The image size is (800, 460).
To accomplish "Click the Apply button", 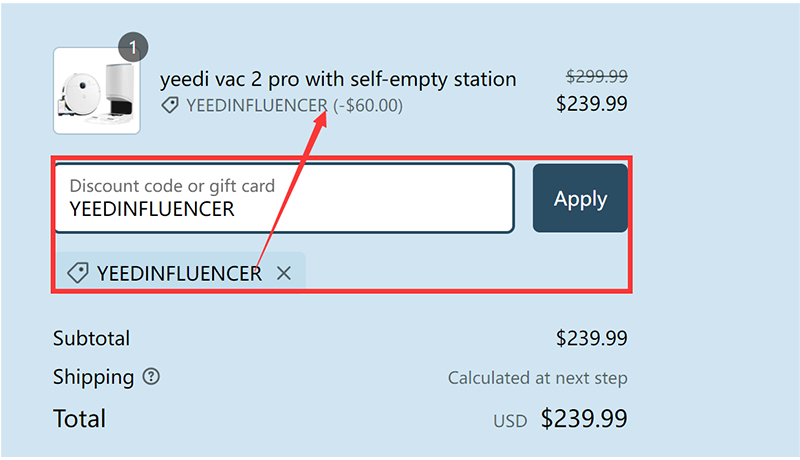I will (x=580, y=198).
